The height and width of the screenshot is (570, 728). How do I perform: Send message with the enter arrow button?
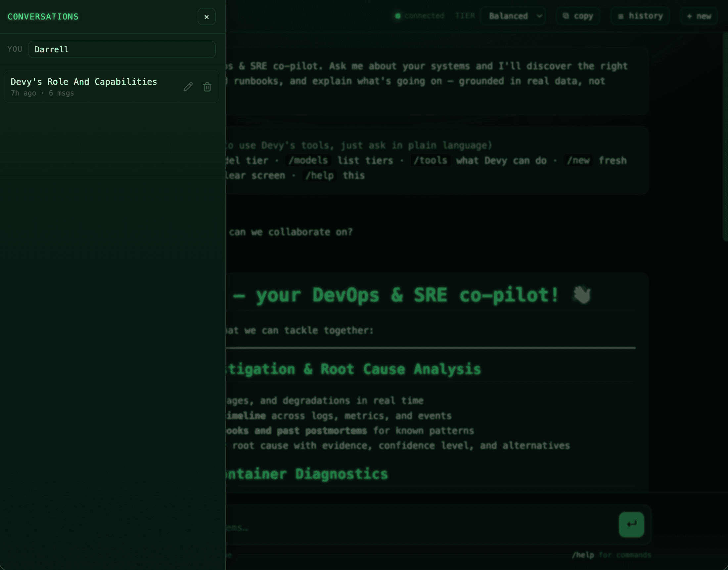click(x=631, y=525)
